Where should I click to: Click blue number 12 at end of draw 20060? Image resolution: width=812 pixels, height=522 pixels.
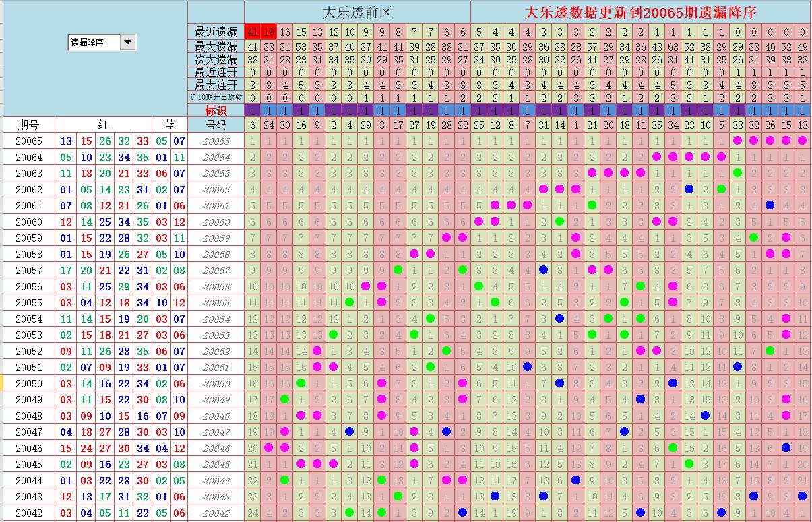(179, 222)
